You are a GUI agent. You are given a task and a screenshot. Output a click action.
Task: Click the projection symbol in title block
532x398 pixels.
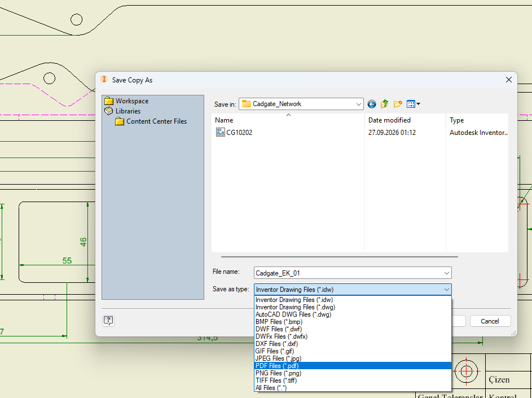[466, 371]
